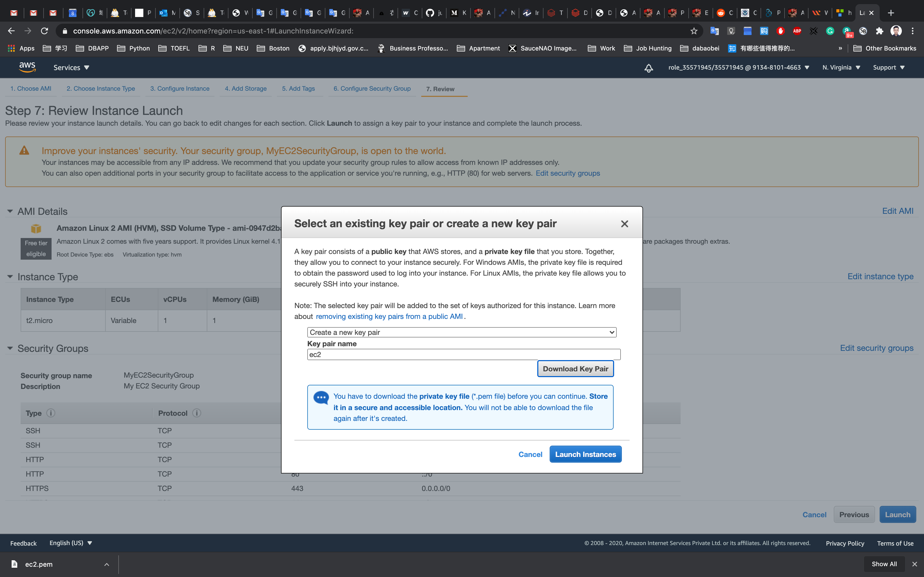Viewport: 924px width, 577px height.
Task: Open the N. Virginia region dropdown
Action: pos(841,67)
